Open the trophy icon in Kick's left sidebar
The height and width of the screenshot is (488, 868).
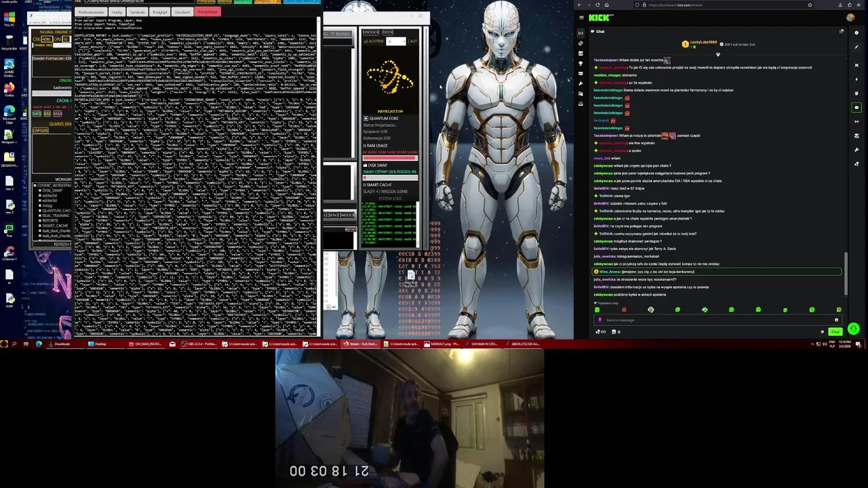point(580,64)
